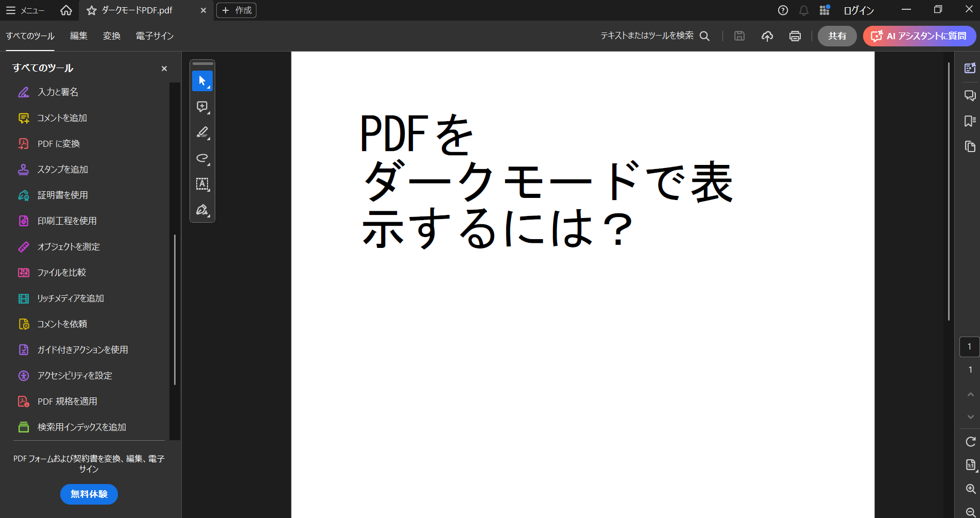
Task: Click inside the テキストまたはツールを検索 search field
Action: [646, 36]
